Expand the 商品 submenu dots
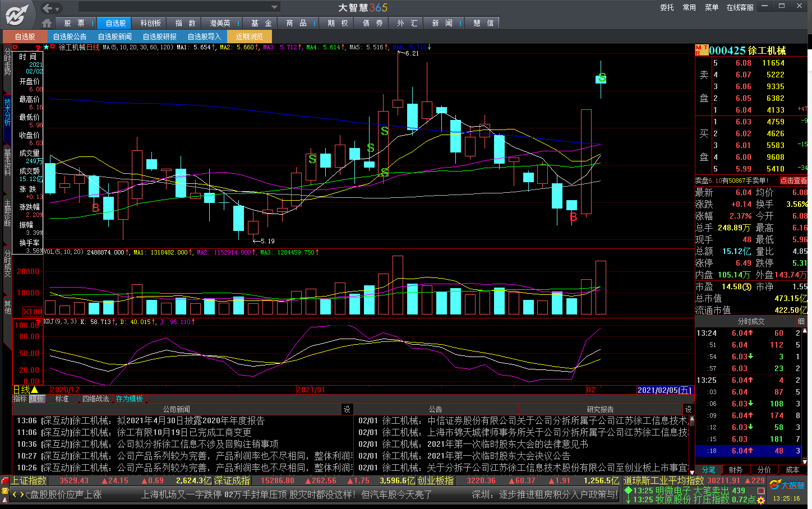This screenshot has width=812, height=509. click(315, 23)
